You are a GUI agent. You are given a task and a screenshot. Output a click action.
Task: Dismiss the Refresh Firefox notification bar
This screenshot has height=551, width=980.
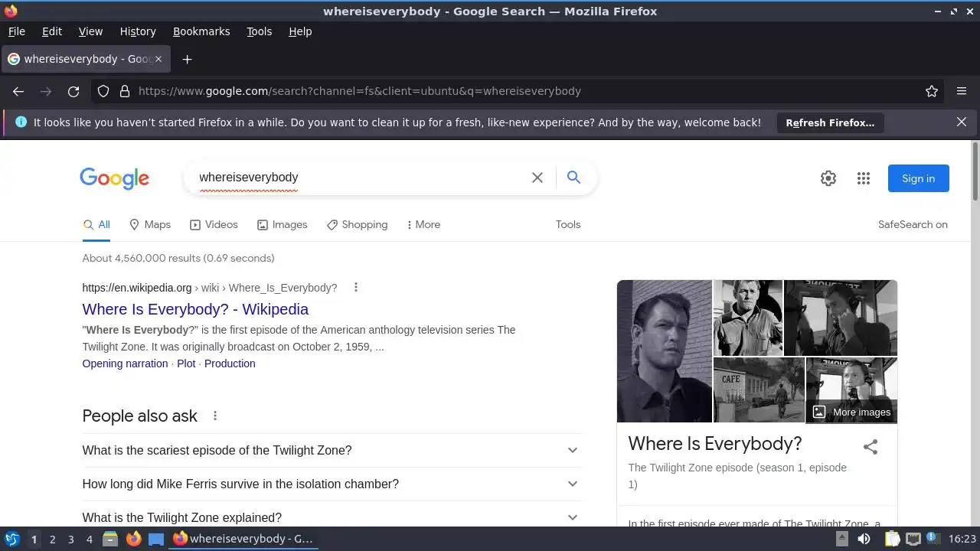pos(962,122)
